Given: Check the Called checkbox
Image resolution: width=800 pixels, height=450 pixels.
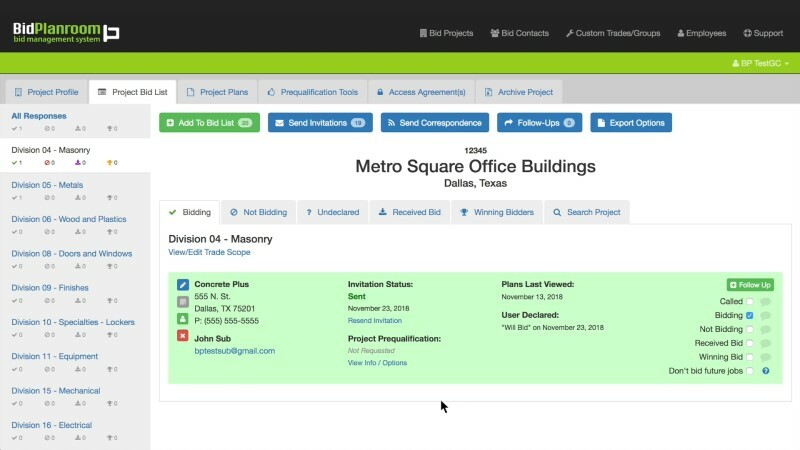Looking at the screenshot, I should click(749, 302).
